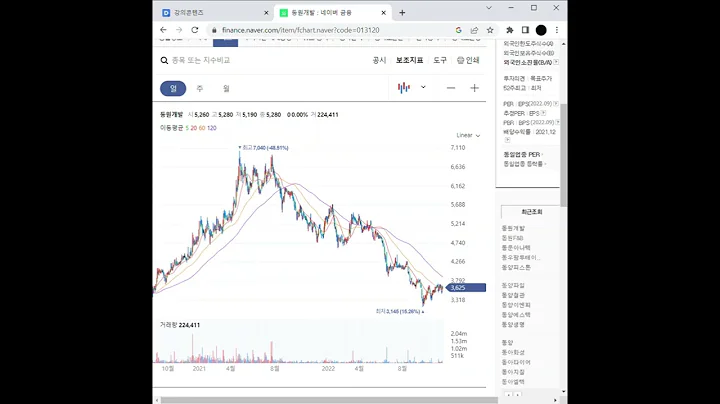720x404 pixels.
Task: Click the chart search magnifier icon
Action: click(164, 60)
